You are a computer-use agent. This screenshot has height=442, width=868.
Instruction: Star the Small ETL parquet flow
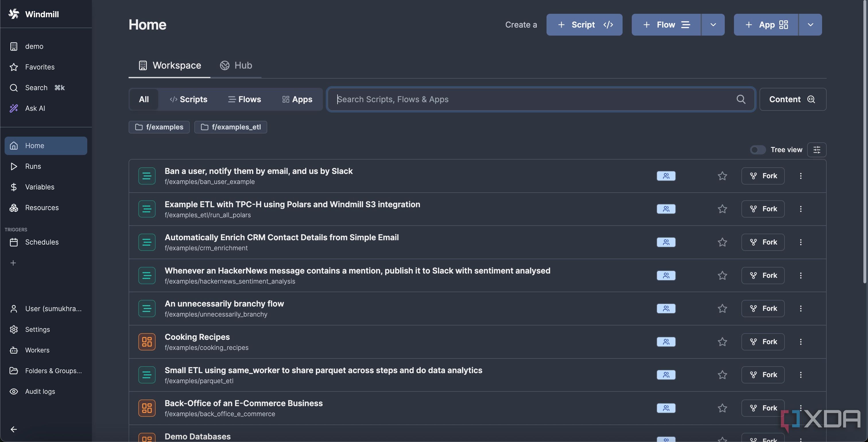coord(722,375)
